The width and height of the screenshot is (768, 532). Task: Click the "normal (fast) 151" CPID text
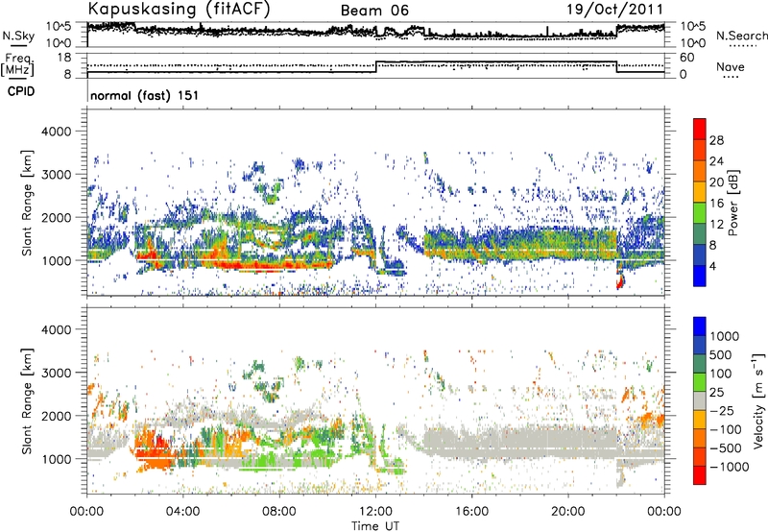145,95
